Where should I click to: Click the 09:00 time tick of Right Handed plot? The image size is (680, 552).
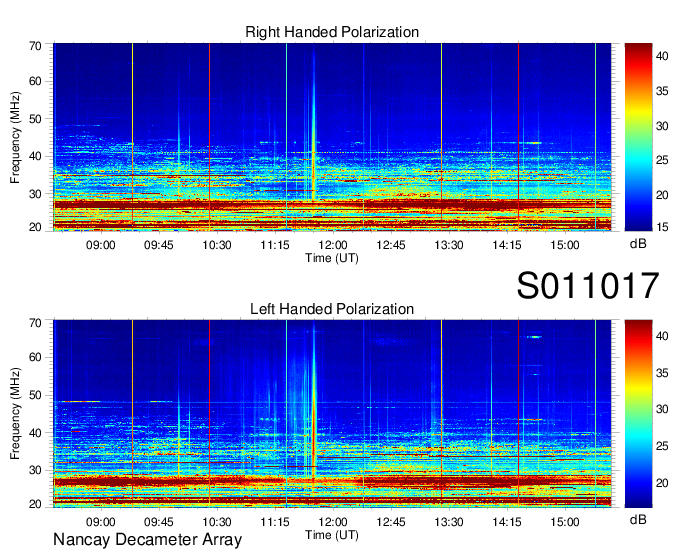(101, 245)
